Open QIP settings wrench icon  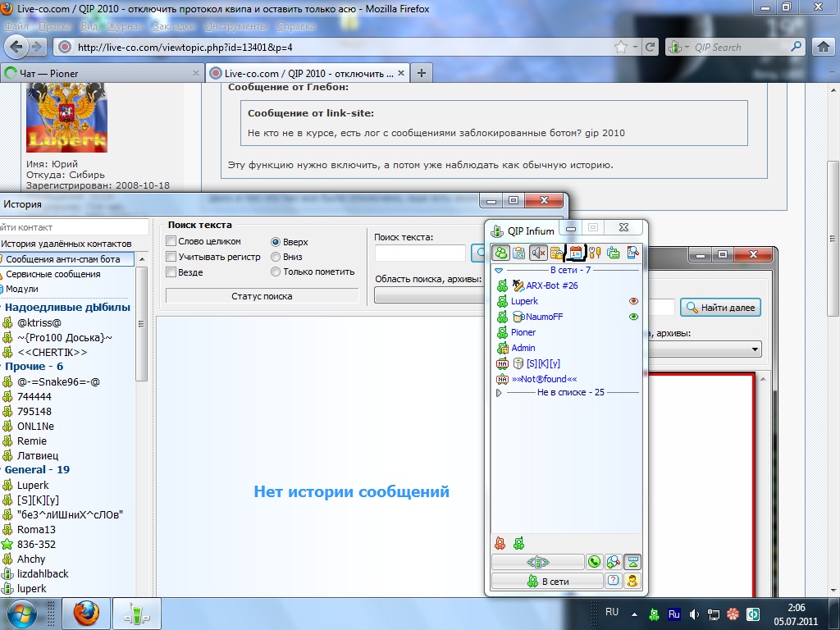pos(596,253)
